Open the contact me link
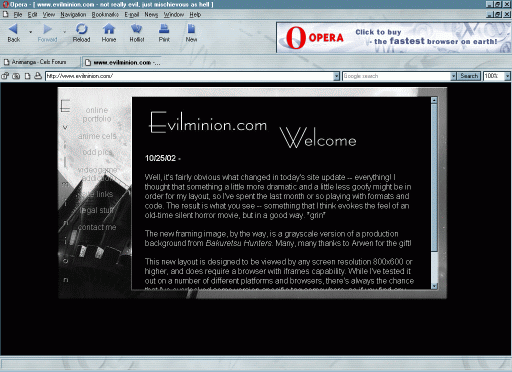 (97, 227)
